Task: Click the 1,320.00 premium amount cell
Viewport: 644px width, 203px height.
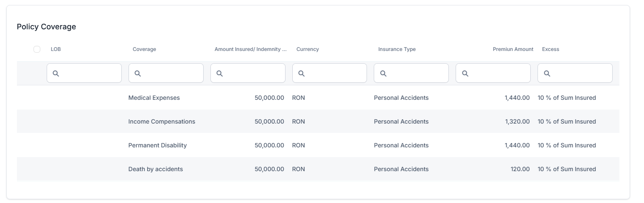Action: tap(517, 121)
